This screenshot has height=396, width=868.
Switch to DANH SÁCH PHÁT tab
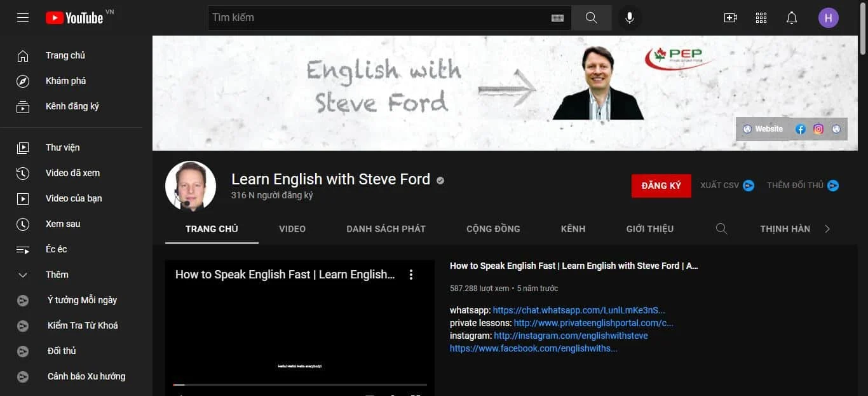coord(386,229)
